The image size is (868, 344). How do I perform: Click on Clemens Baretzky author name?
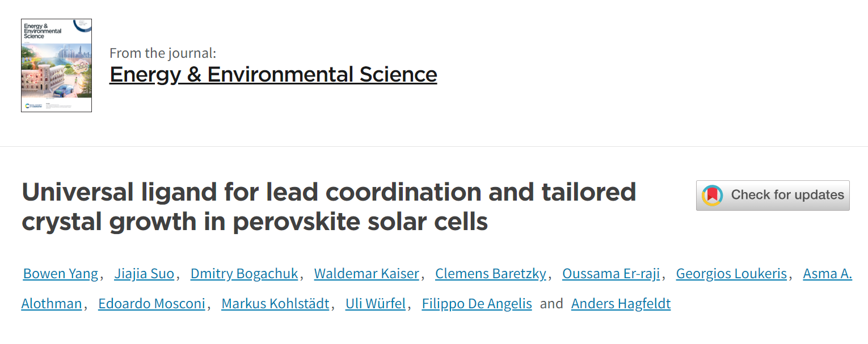pyautogui.click(x=491, y=274)
